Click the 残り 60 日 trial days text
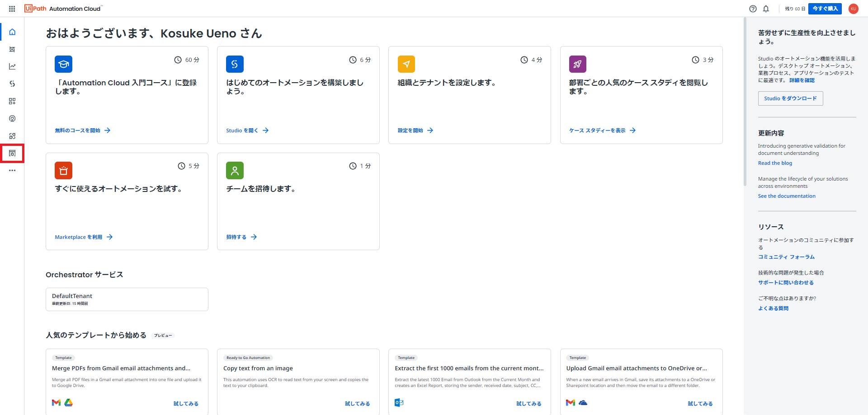 click(x=795, y=9)
